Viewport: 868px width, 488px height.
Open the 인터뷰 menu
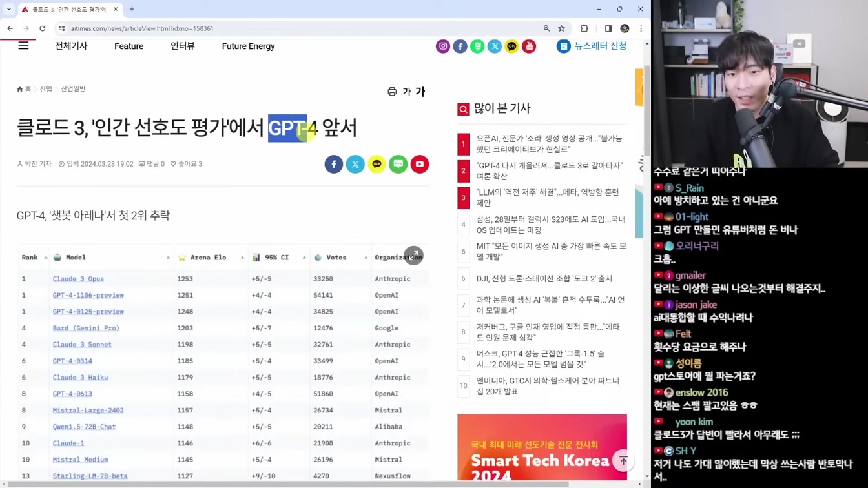(x=183, y=46)
